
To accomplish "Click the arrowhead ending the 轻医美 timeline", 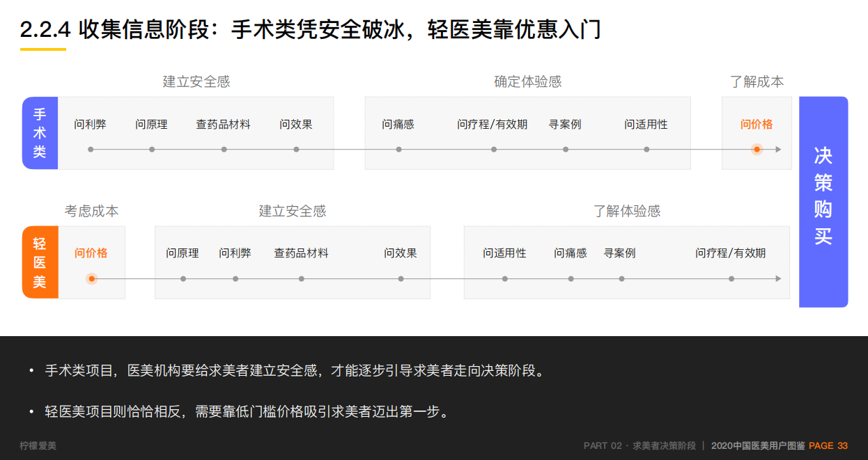I will click(778, 278).
